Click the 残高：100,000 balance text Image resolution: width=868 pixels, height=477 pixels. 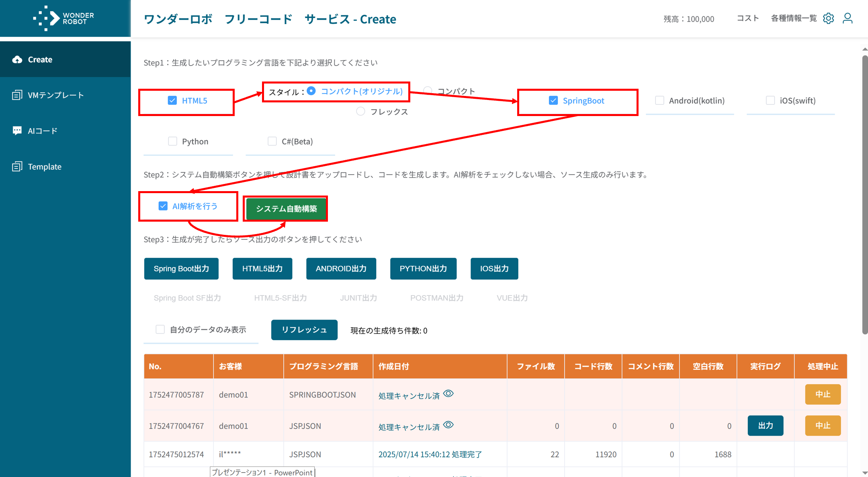pyautogui.click(x=689, y=19)
